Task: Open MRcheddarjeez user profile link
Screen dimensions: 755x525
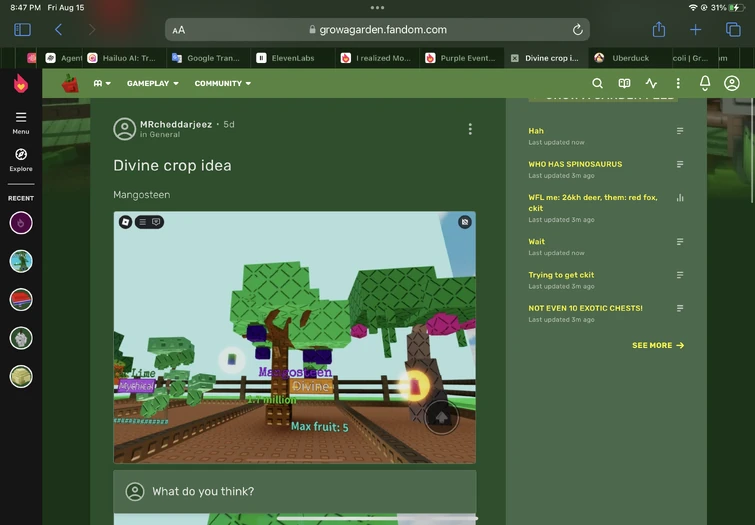Action: (176, 124)
